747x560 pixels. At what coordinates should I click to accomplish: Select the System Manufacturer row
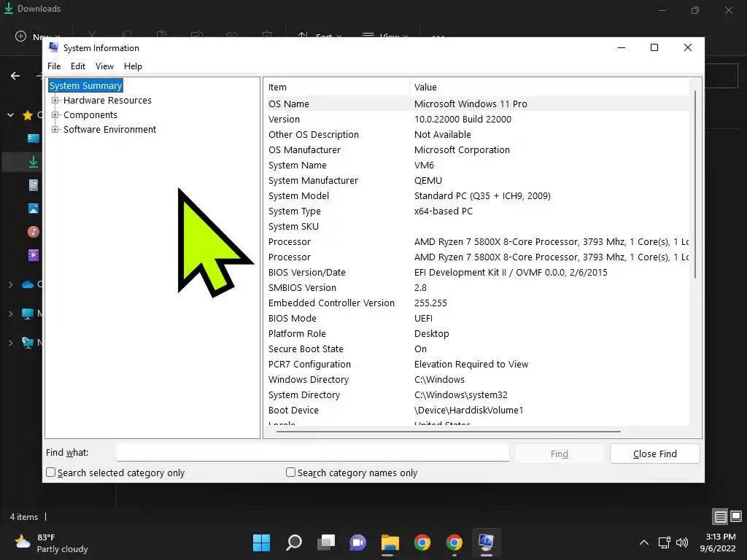coord(476,181)
